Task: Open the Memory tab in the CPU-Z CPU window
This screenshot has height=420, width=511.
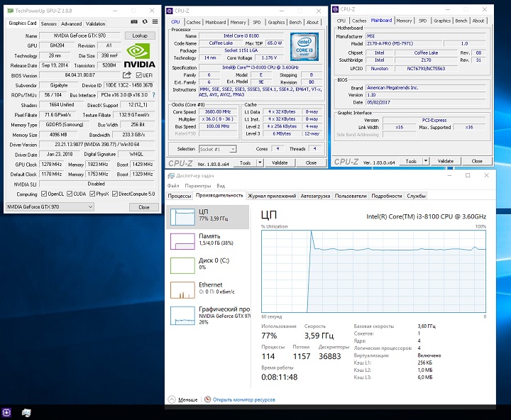Action: click(x=238, y=22)
